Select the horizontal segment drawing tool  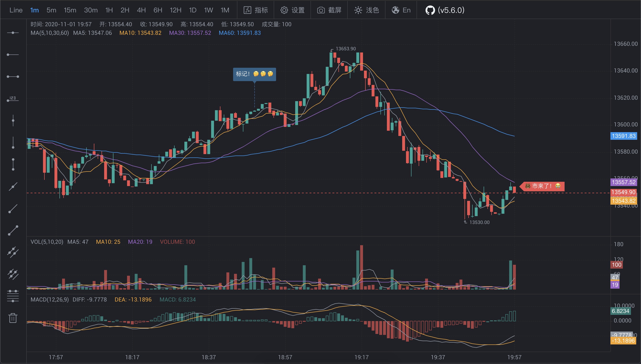13,77
